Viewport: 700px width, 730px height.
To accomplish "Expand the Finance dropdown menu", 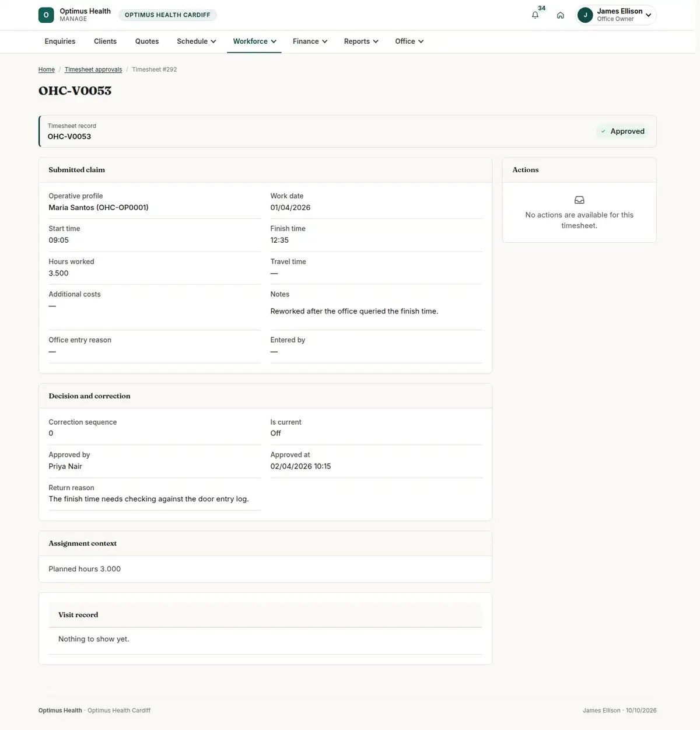I will pos(310,41).
